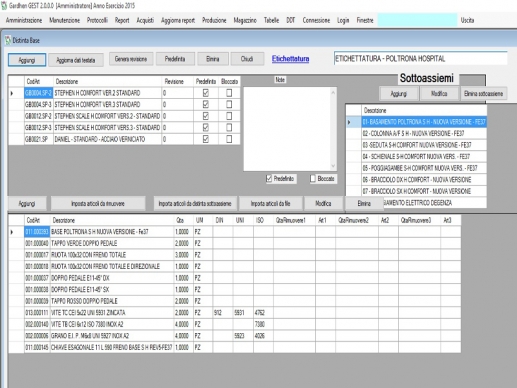Click the Genera revisione button
Screen dimensions: 517x388
click(x=131, y=59)
